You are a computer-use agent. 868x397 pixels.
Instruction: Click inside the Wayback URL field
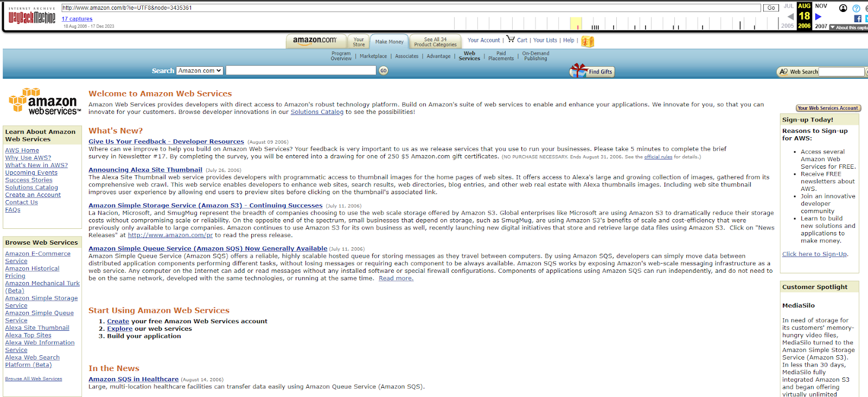(x=411, y=8)
